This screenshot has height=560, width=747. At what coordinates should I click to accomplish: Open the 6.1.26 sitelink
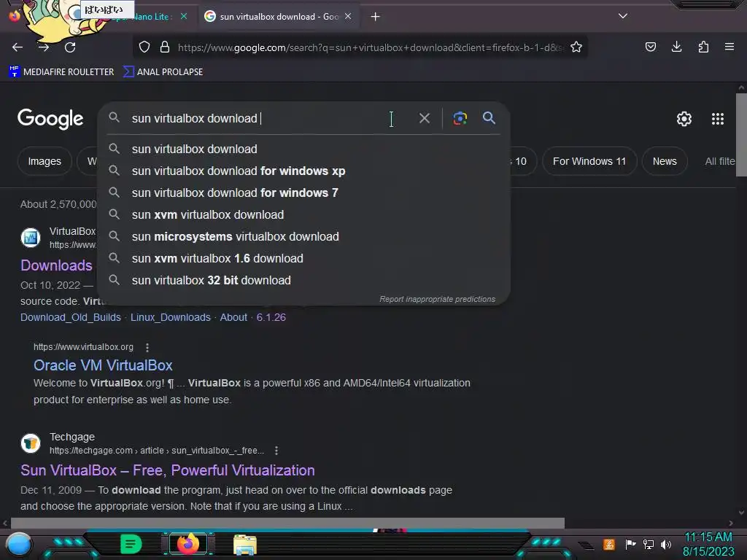pyautogui.click(x=271, y=317)
